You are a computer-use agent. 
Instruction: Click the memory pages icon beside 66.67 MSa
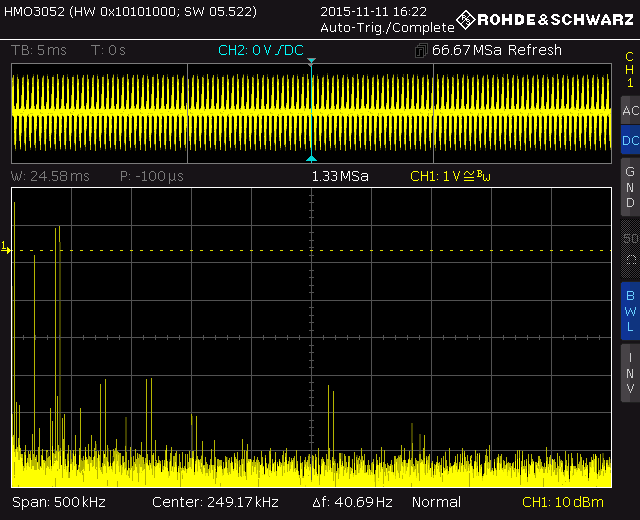pyautogui.click(x=420, y=51)
